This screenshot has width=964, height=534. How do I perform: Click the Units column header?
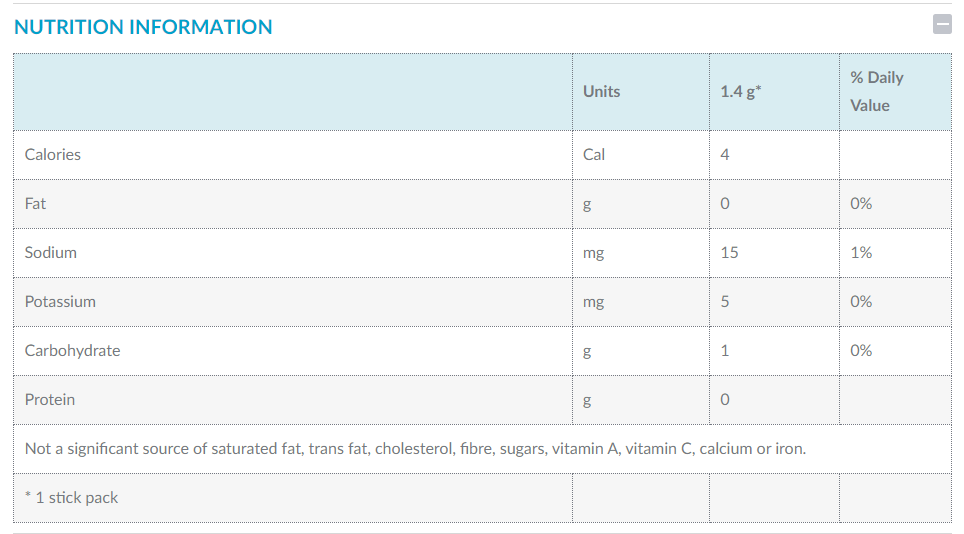(601, 91)
